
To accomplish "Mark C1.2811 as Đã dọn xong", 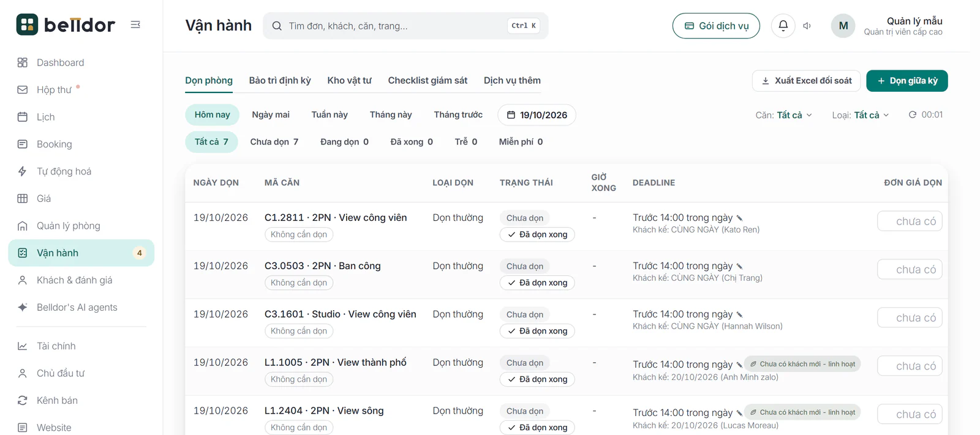I will pyautogui.click(x=537, y=234).
